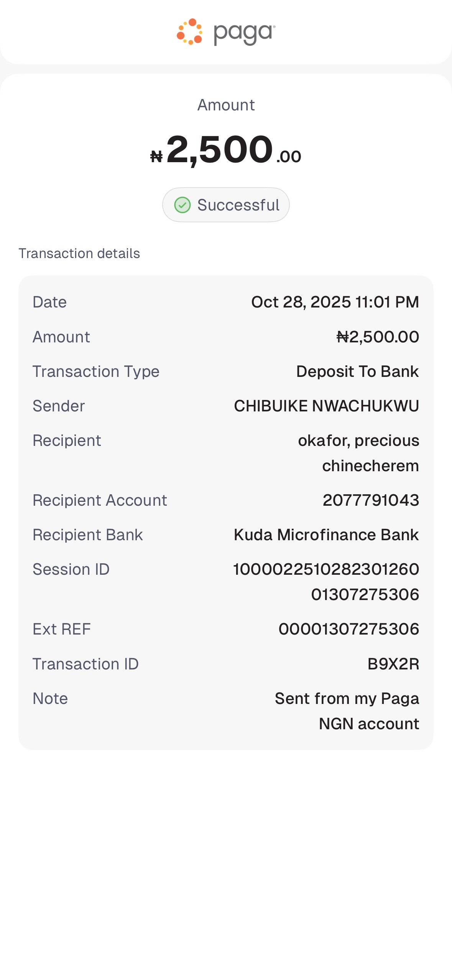Screen dimensions: 452x980
Task: Tap the Transaction details heading
Action: pyautogui.click(x=79, y=253)
